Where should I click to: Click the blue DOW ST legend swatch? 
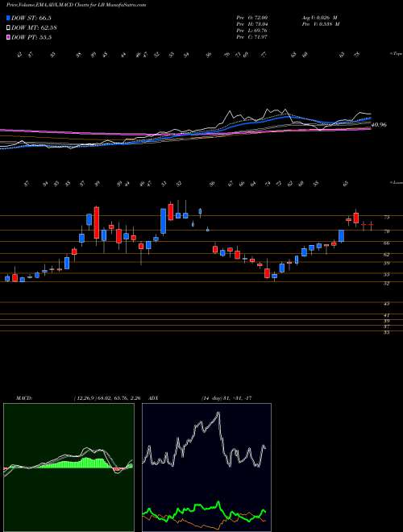tap(9, 18)
